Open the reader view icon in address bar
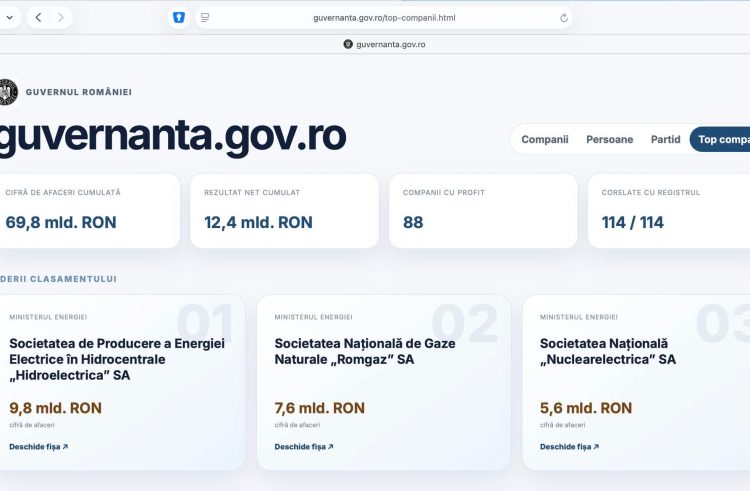The width and height of the screenshot is (750, 491). click(x=205, y=18)
